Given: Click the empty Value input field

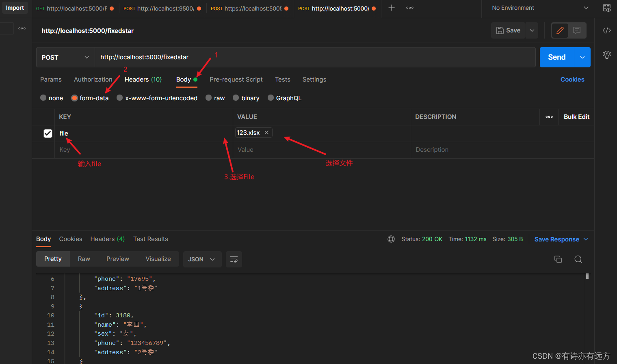Looking at the screenshot, I should point(322,150).
